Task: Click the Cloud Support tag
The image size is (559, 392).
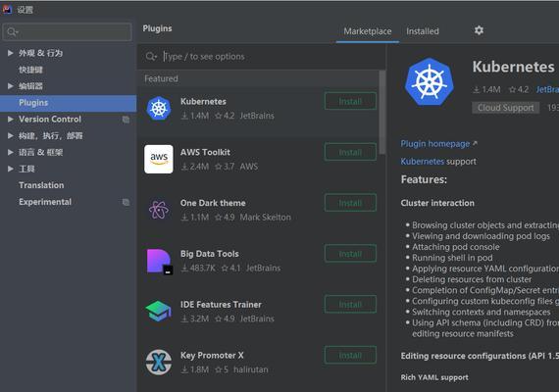Action: click(505, 108)
